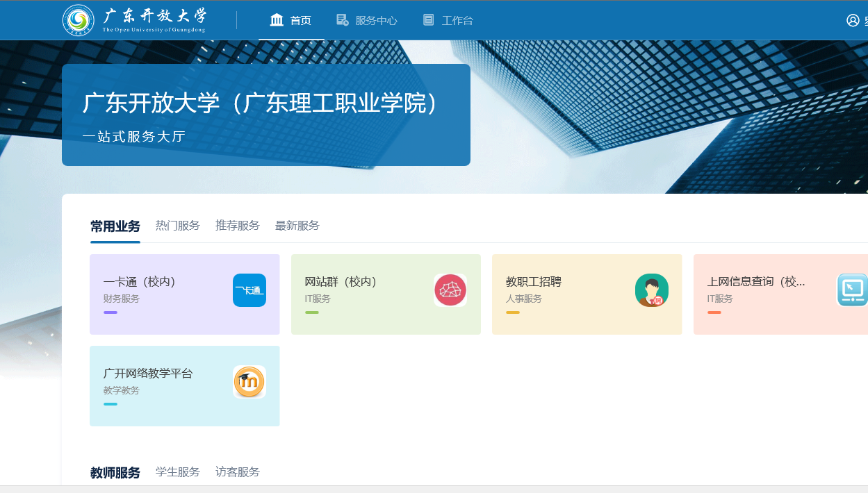Click the user profile icon in header

[x=853, y=20]
